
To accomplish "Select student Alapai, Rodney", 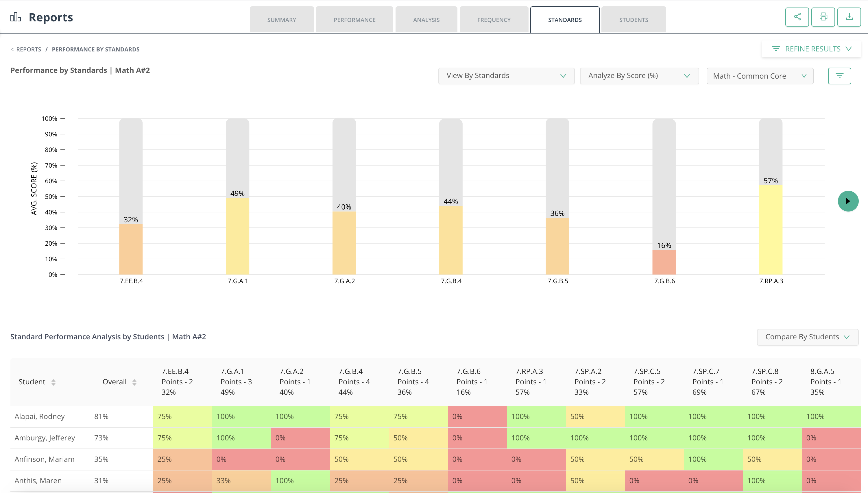I will pyautogui.click(x=39, y=416).
